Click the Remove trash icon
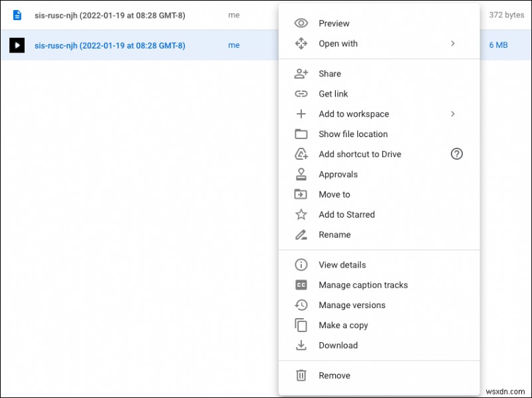Screen dimensions: 532x398 (x=301, y=375)
